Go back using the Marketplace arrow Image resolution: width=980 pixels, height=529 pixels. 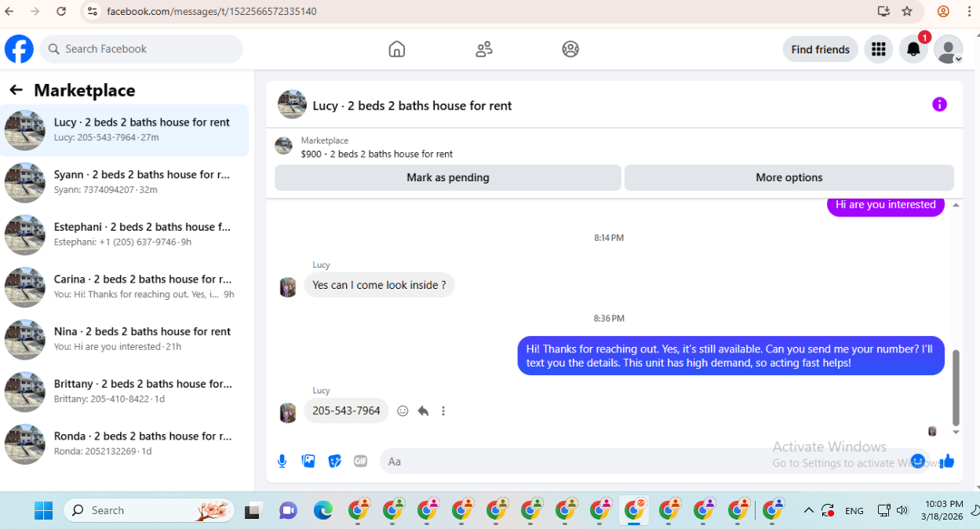pyautogui.click(x=16, y=90)
